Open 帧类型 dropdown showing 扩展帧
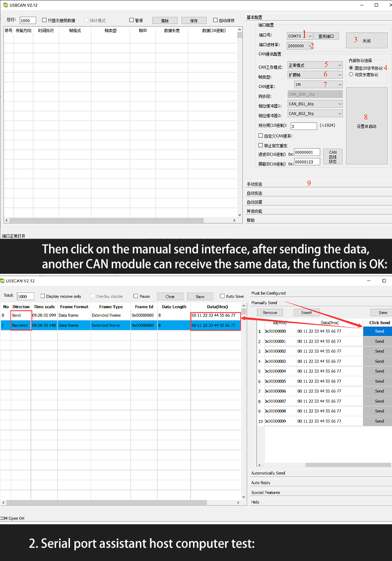Screen dimensions: 392x561 (x=315, y=75)
